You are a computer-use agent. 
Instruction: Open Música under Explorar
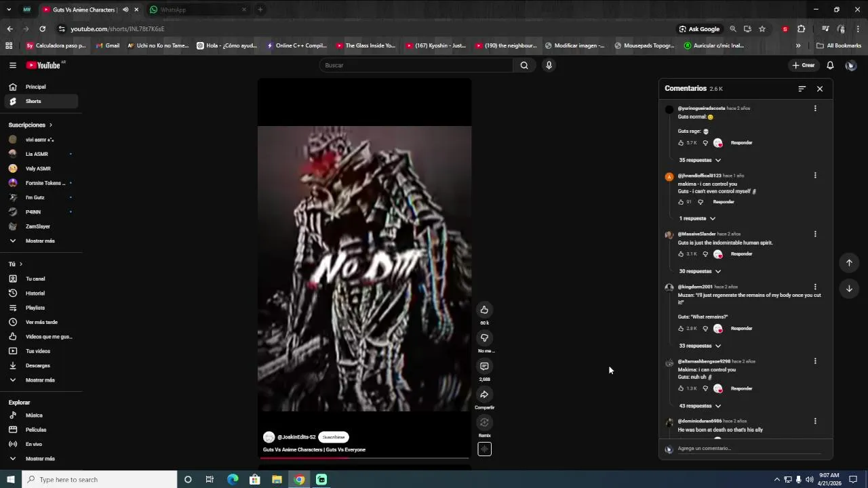coord(41,415)
